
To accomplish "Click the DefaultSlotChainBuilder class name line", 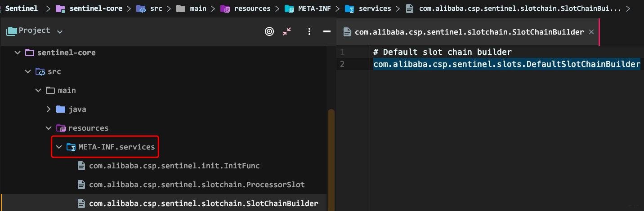I will (x=507, y=64).
